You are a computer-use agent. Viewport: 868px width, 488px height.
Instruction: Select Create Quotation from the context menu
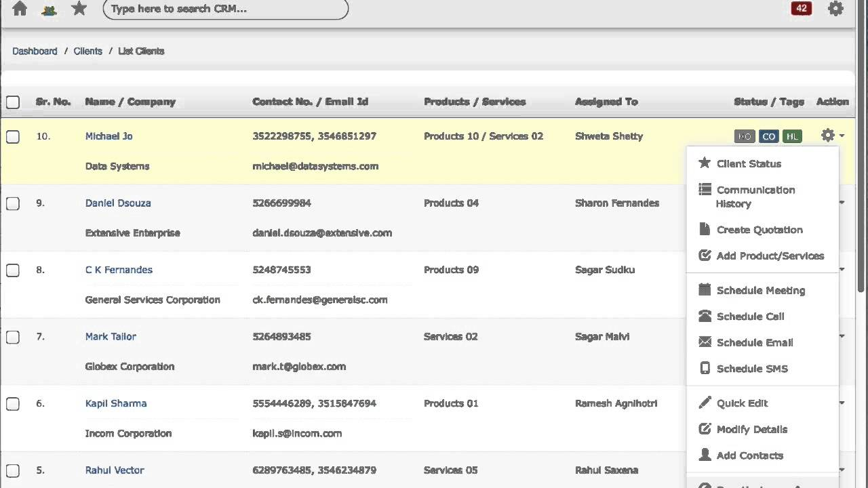(x=759, y=230)
